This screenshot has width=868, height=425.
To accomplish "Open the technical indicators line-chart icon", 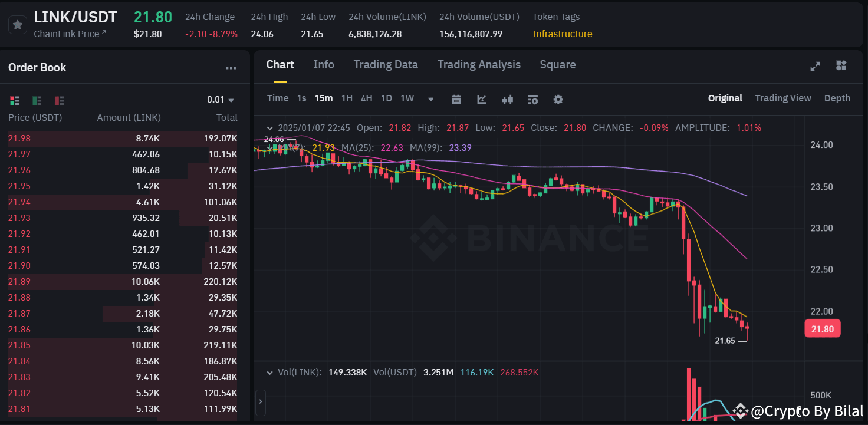I will pyautogui.click(x=482, y=99).
